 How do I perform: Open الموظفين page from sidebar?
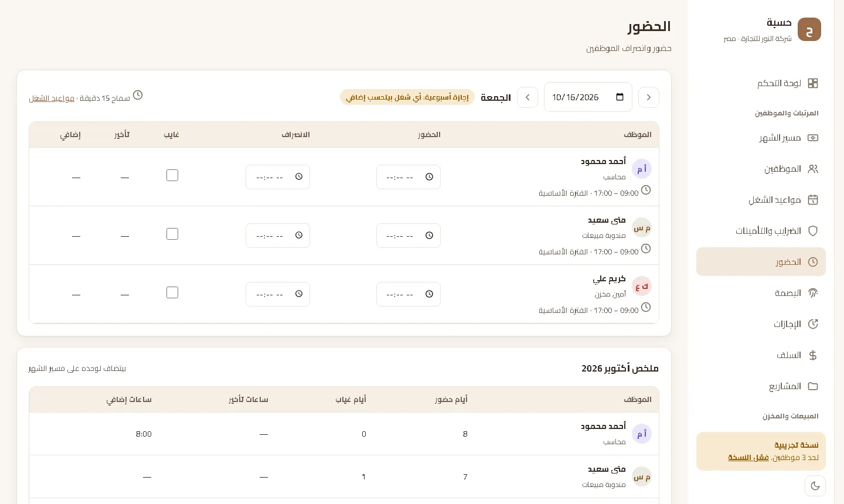[761, 169]
